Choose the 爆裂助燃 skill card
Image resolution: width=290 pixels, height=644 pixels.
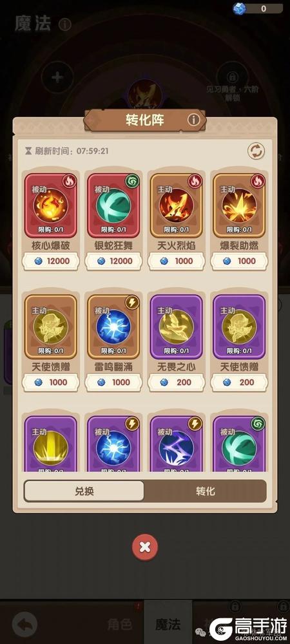coord(240,205)
